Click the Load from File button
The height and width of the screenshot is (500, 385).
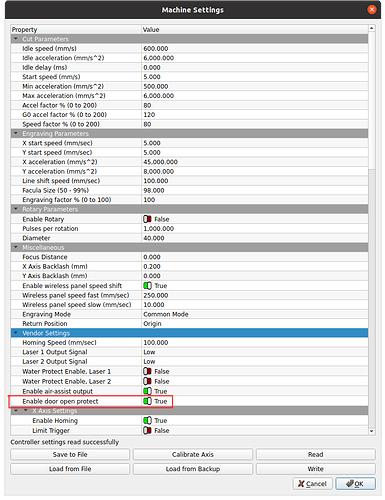click(x=70, y=469)
